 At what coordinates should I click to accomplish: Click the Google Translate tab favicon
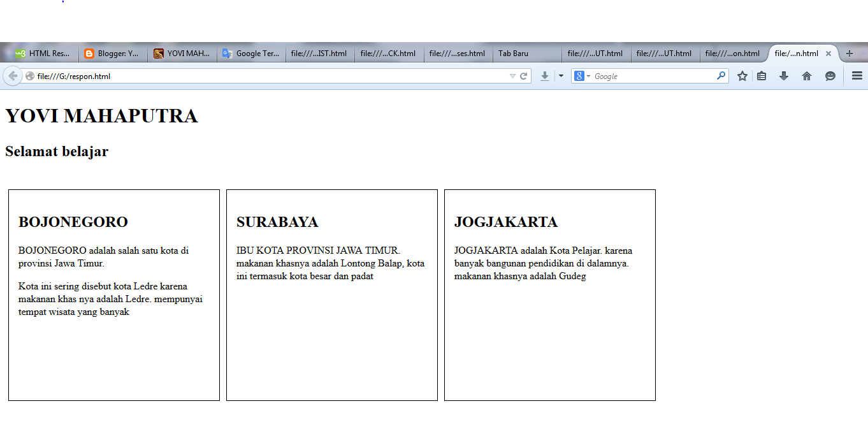(228, 54)
